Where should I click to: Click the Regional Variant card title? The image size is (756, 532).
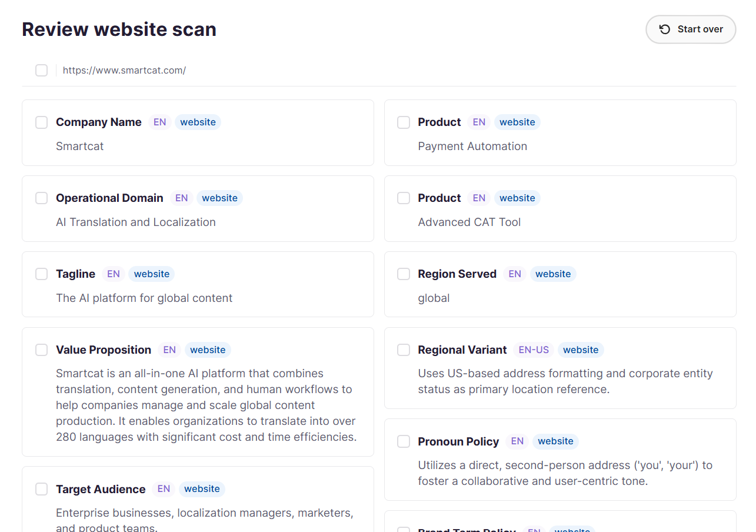tap(462, 350)
